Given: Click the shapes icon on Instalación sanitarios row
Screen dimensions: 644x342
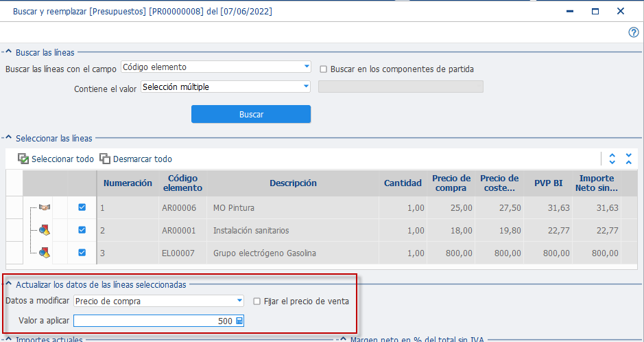Looking at the screenshot, I should tap(45, 230).
